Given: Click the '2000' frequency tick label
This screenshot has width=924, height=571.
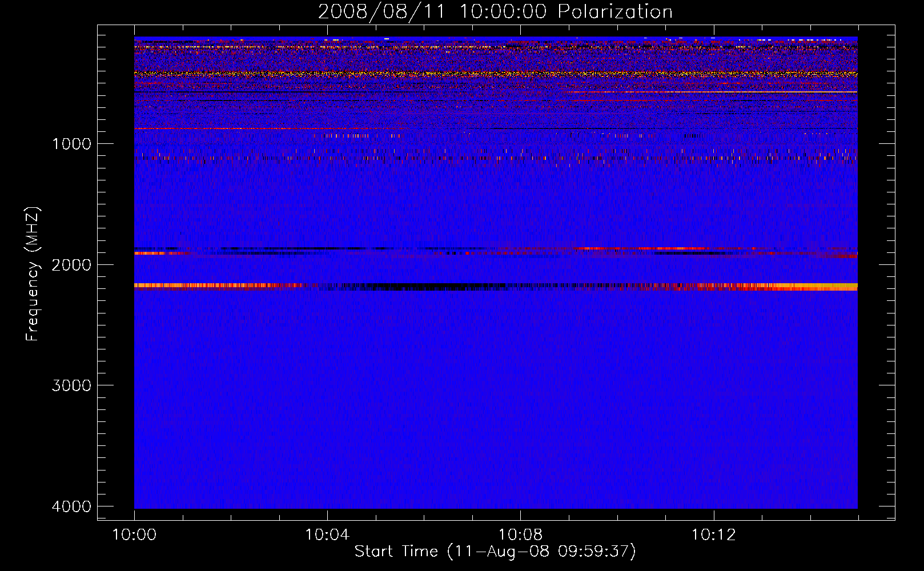Looking at the screenshot, I should [x=71, y=265].
